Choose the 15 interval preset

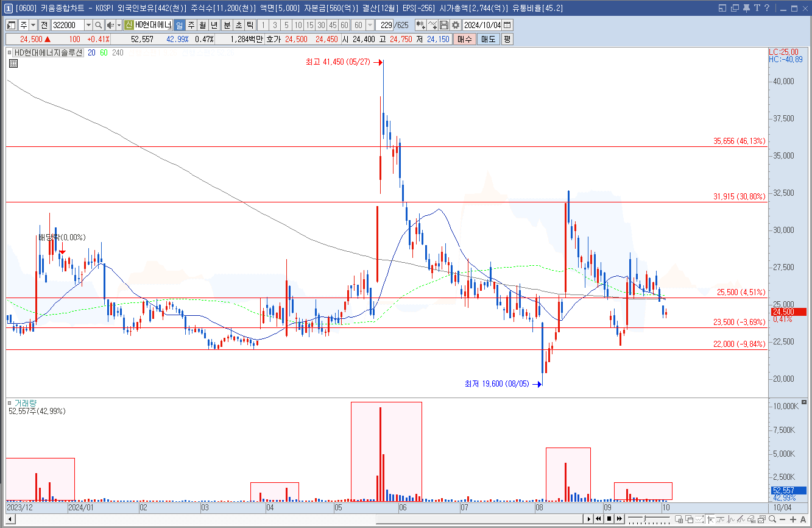309,25
